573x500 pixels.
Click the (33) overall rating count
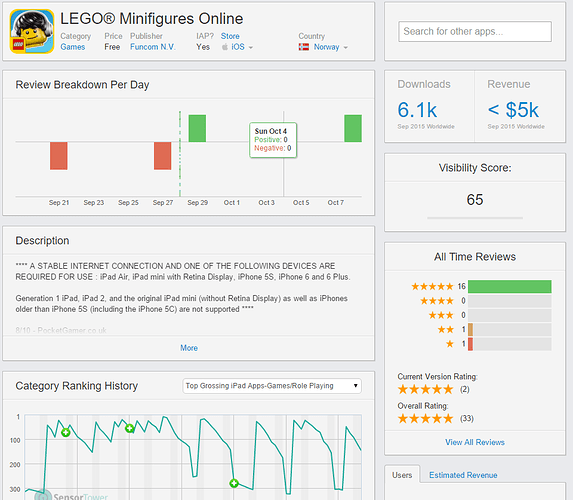tap(467, 418)
